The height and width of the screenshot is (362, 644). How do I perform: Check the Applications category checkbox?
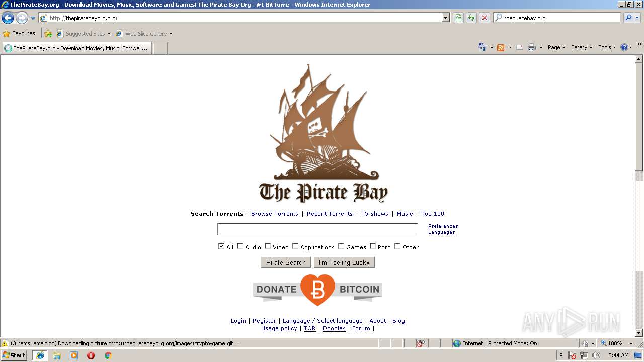pyautogui.click(x=295, y=246)
